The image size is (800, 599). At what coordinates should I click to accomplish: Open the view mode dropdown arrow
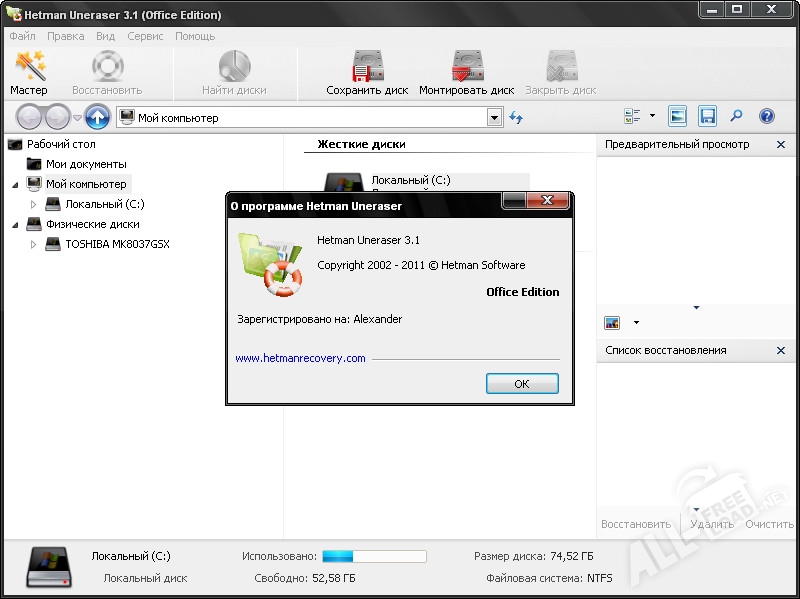coord(652,116)
